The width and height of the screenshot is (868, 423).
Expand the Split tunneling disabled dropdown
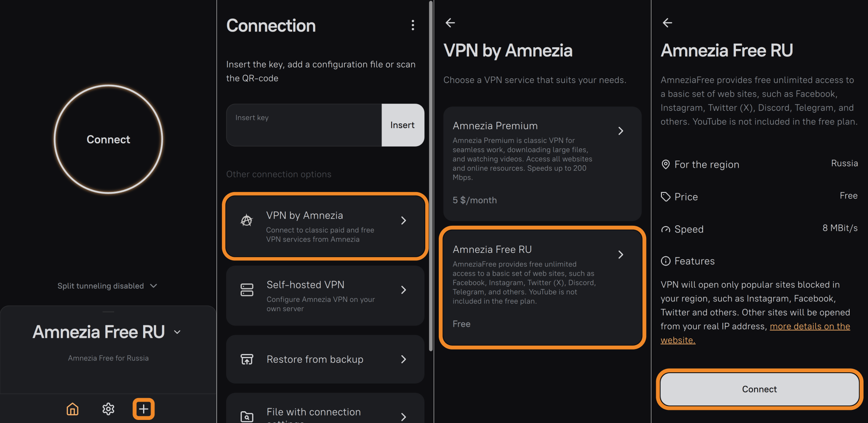pyautogui.click(x=153, y=286)
